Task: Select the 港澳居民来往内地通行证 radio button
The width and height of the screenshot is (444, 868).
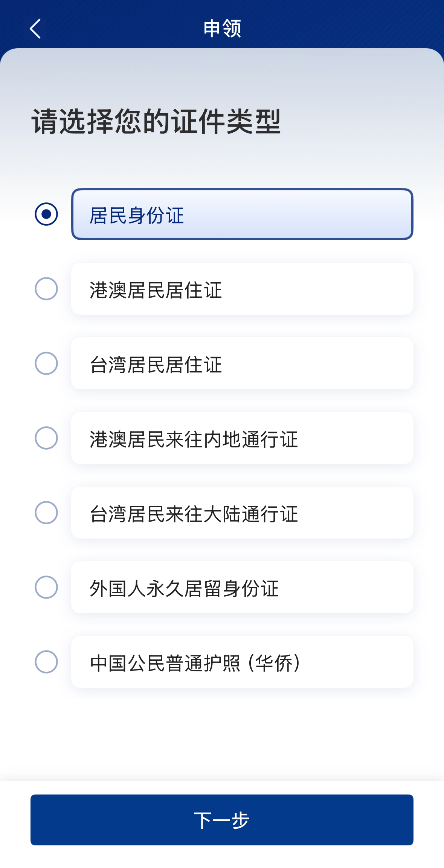Action: [x=46, y=438]
